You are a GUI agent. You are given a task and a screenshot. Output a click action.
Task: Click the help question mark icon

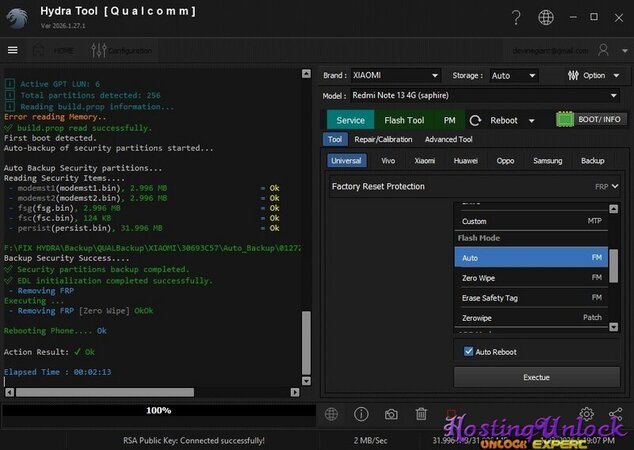point(515,17)
